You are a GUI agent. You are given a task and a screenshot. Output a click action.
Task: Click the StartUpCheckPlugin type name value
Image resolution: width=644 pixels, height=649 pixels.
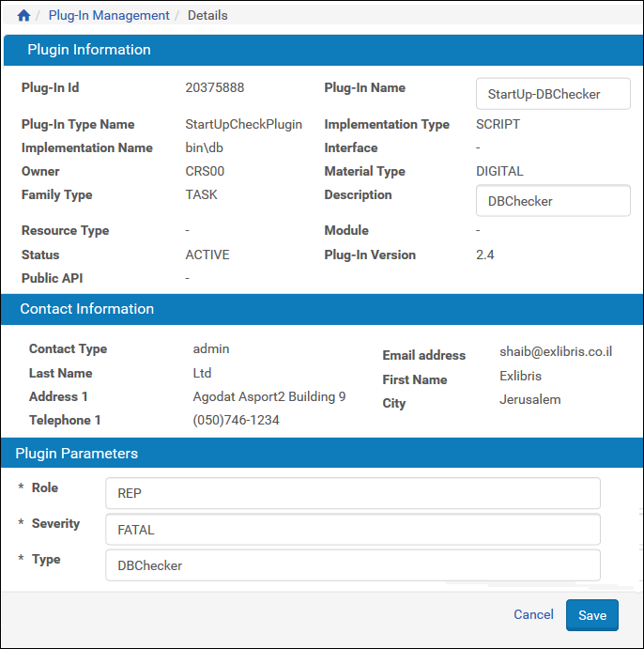pos(244,124)
